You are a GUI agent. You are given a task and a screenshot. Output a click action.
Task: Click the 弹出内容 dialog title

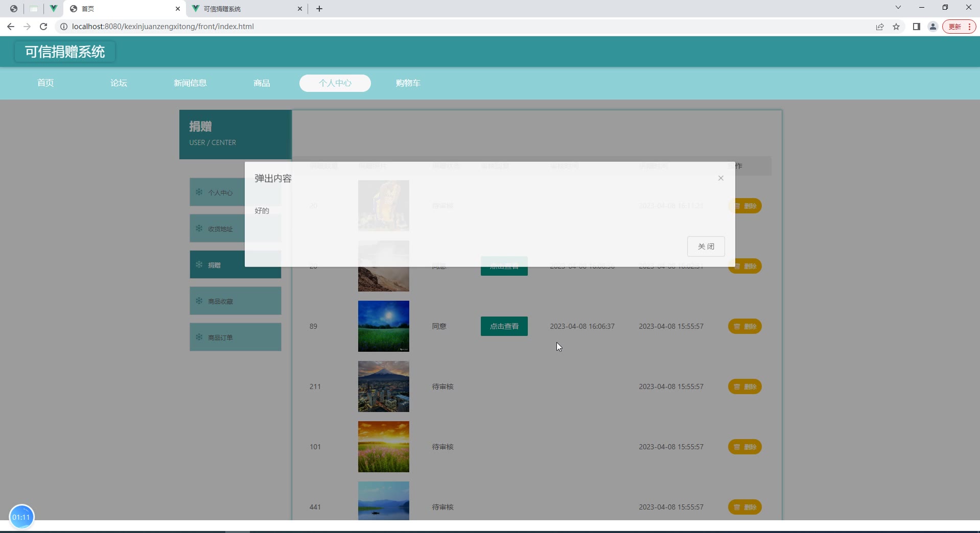(273, 178)
